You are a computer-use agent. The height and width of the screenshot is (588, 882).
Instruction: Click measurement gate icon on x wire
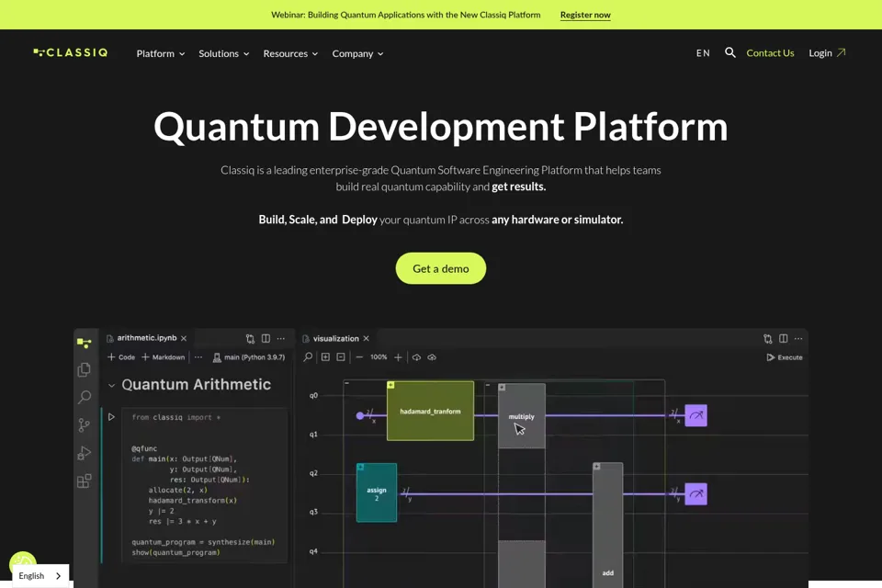point(695,416)
